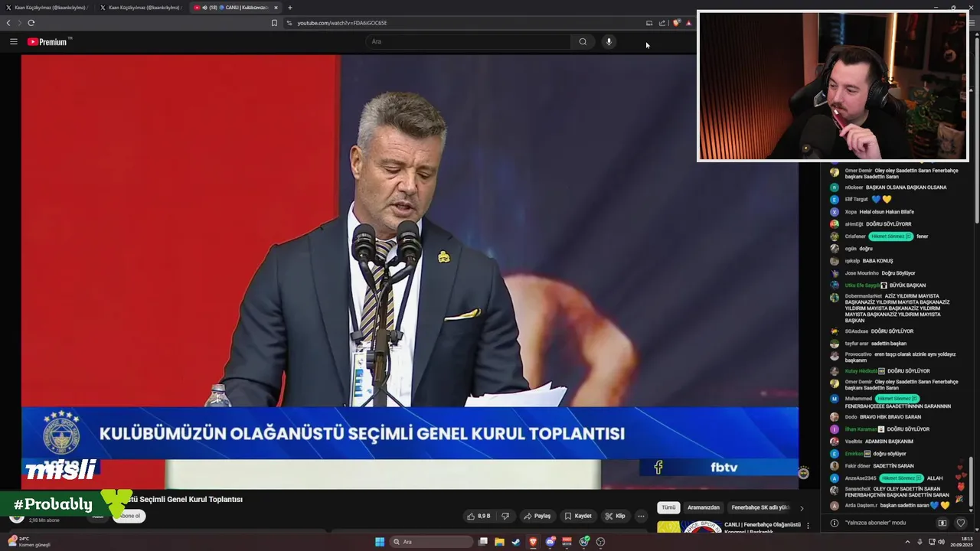Show more filter chips with right chevron
Screen dimensions: 980x551
[802, 507]
